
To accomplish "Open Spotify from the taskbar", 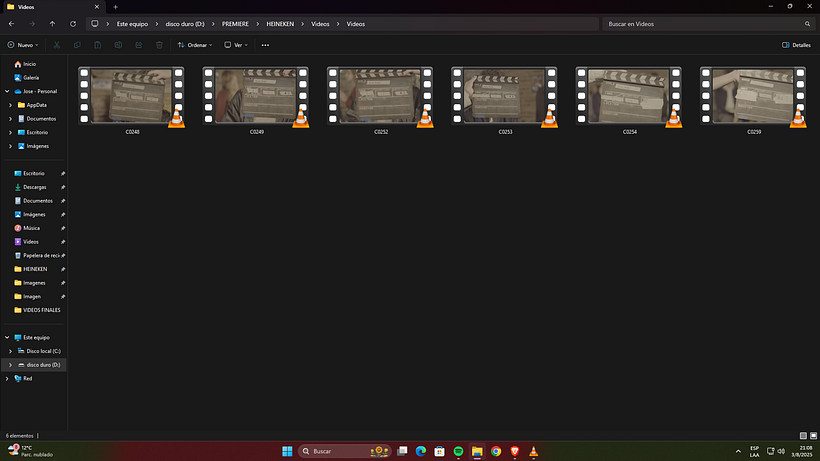I will 459,451.
